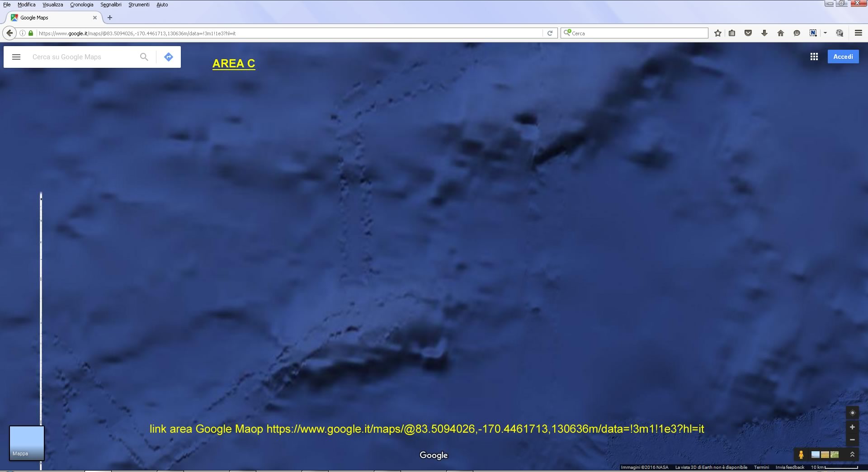The image size is (868, 472).
Task: Click the green secure padlock icon
Action: coord(31,33)
